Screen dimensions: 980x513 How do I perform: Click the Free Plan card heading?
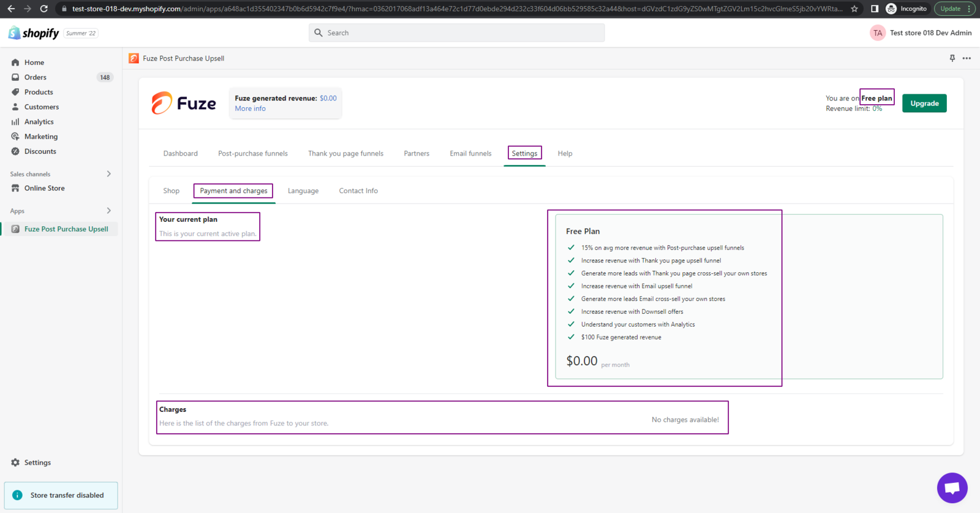[582, 231]
